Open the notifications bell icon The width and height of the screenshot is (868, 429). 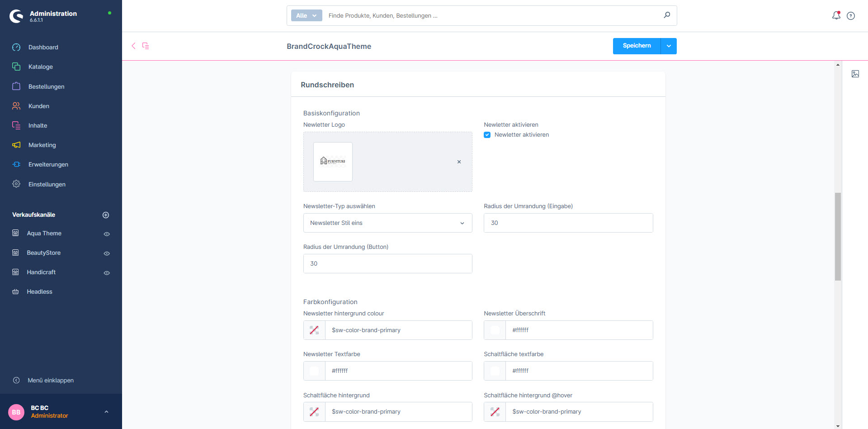[x=836, y=15]
